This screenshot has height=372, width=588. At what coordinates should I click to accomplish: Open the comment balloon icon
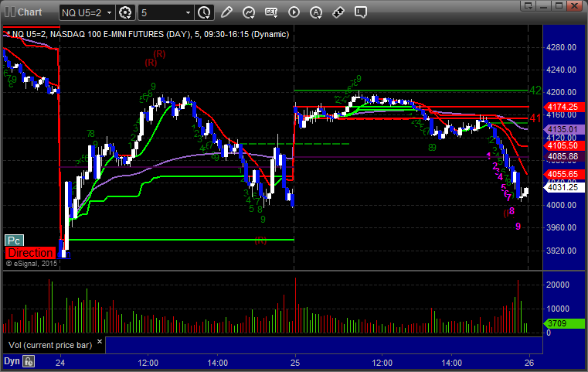coord(361,12)
